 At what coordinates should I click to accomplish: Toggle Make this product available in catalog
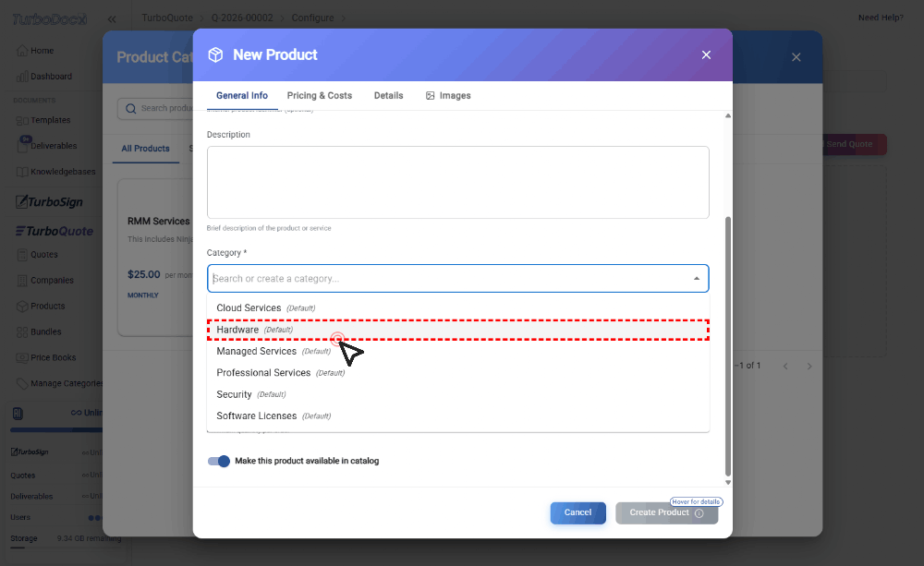point(219,461)
